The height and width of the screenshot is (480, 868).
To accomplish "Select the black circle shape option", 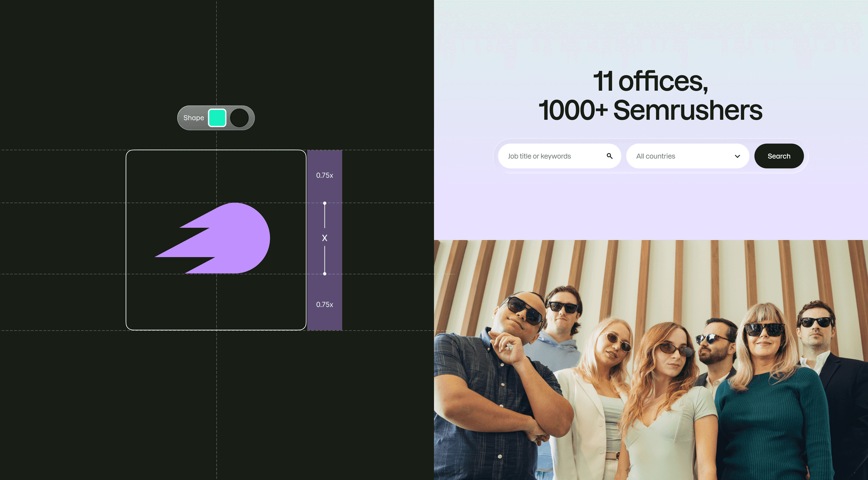I will (x=239, y=118).
